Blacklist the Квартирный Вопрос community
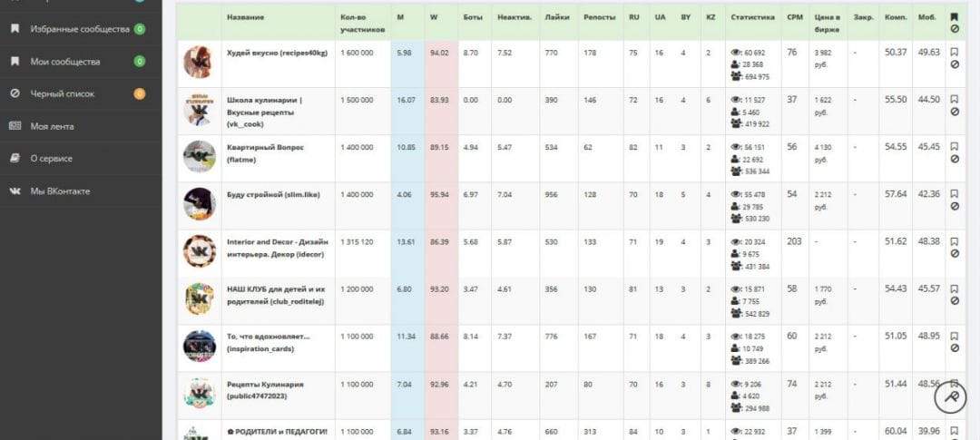 click(x=955, y=159)
